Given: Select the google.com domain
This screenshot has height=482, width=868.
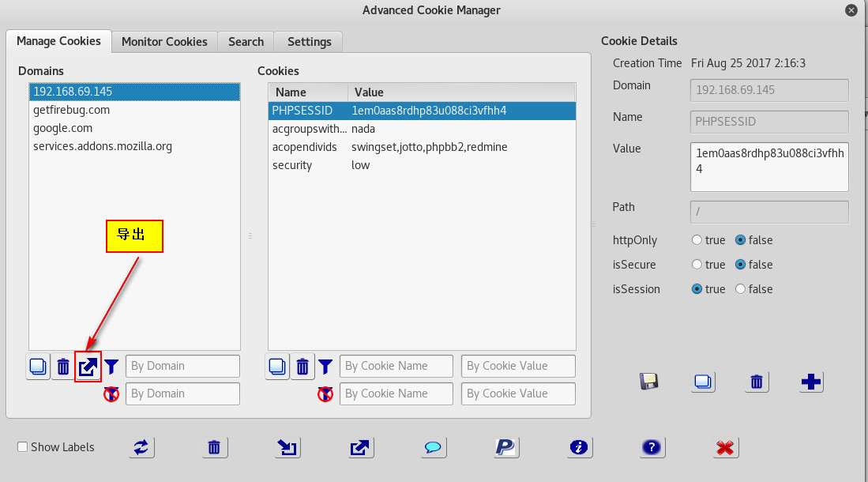Looking at the screenshot, I should tap(134, 128).
